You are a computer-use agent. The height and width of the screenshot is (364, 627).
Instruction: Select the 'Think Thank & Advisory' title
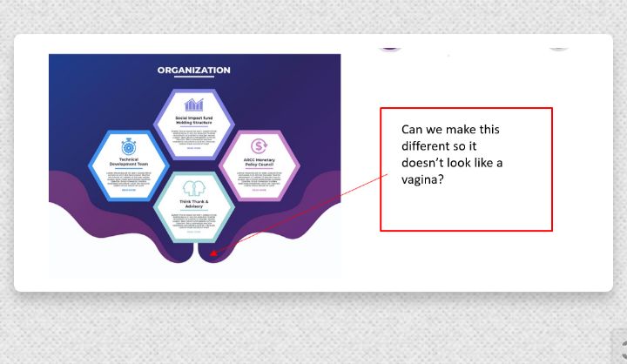point(194,204)
